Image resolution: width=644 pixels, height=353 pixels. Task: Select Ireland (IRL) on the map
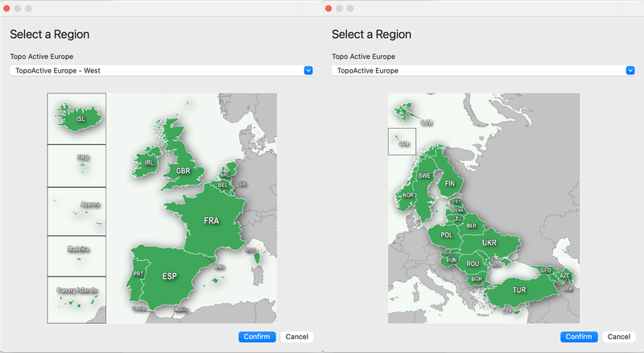click(149, 163)
